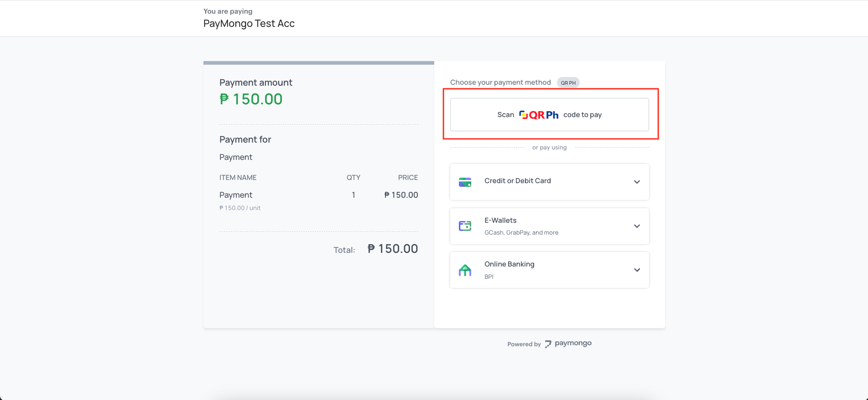Expand Credit or Debit Card chevron
Screen dimensions: 868x400
point(637,182)
